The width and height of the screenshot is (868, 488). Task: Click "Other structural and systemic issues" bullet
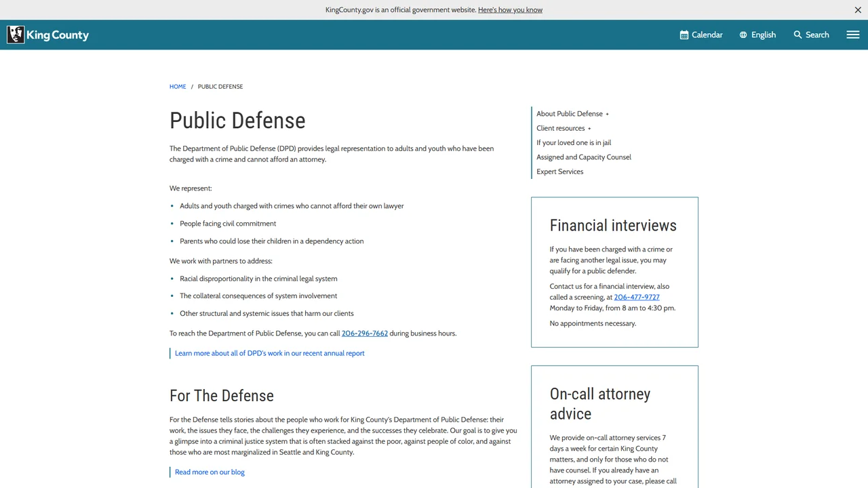coord(267,314)
